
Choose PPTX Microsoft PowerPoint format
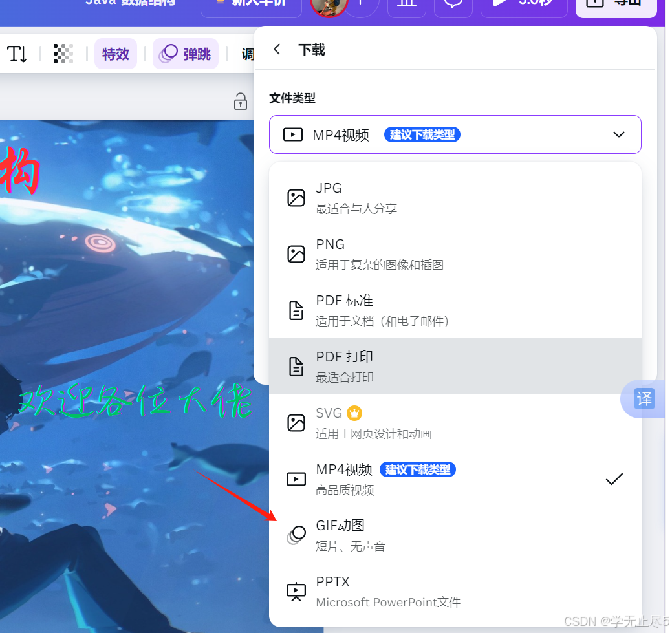[455, 592]
